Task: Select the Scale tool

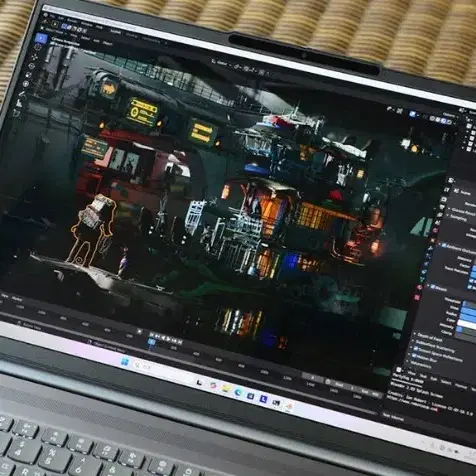Action: (x=29, y=75)
